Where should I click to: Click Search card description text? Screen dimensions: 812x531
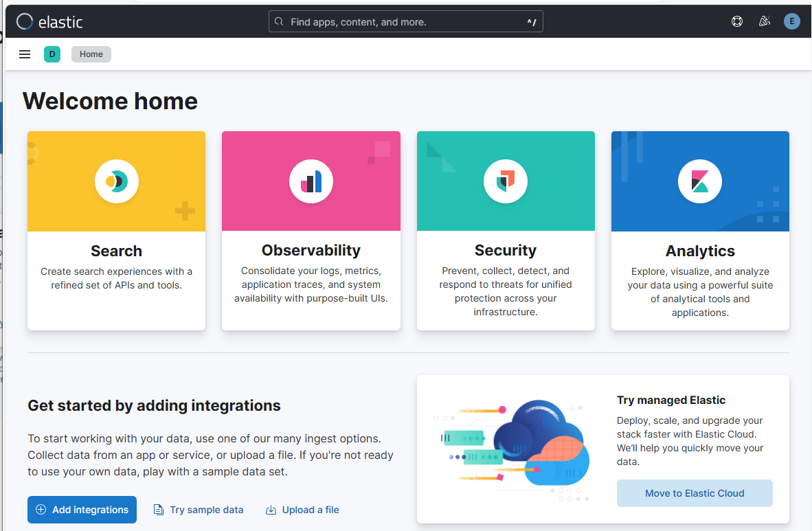click(117, 278)
